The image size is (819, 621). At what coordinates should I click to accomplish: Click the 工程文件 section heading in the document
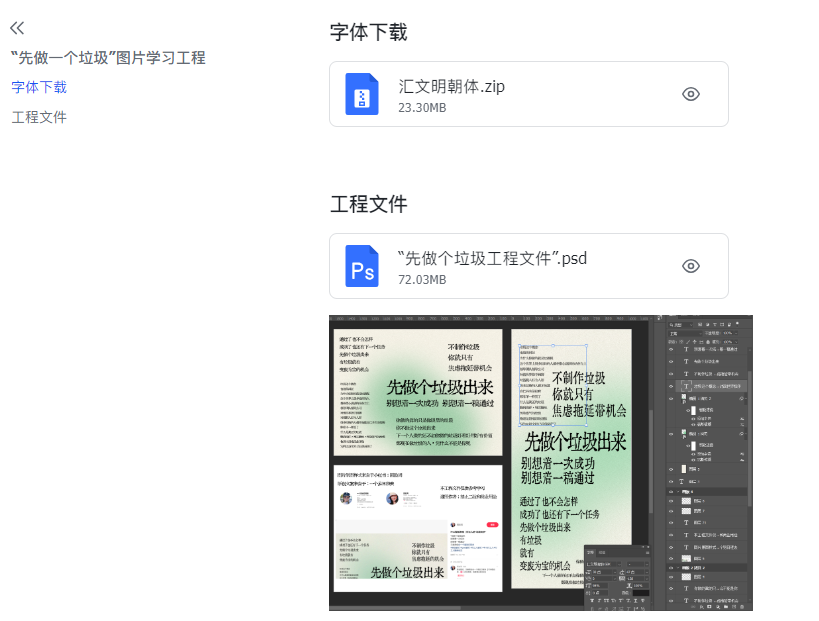tap(368, 204)
